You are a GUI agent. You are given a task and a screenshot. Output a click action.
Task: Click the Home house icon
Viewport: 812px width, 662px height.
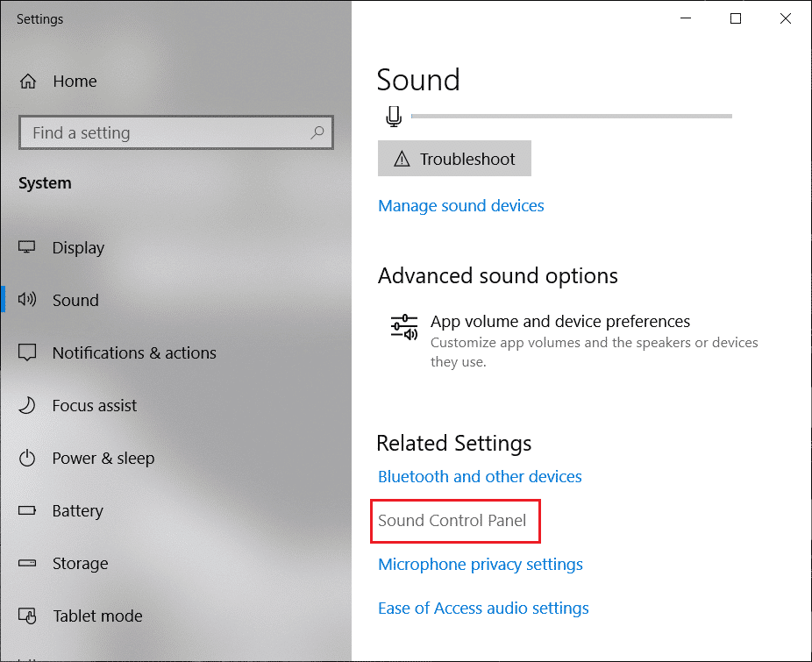(28, 82)
